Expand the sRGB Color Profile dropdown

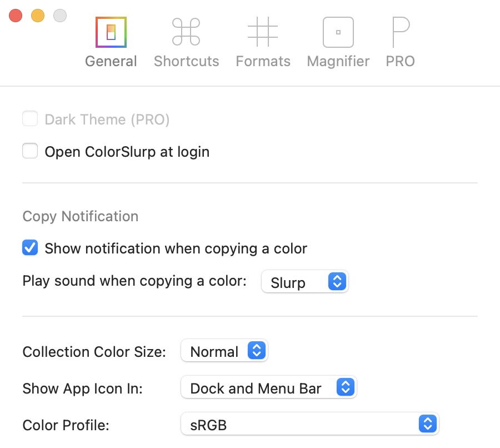309,425
